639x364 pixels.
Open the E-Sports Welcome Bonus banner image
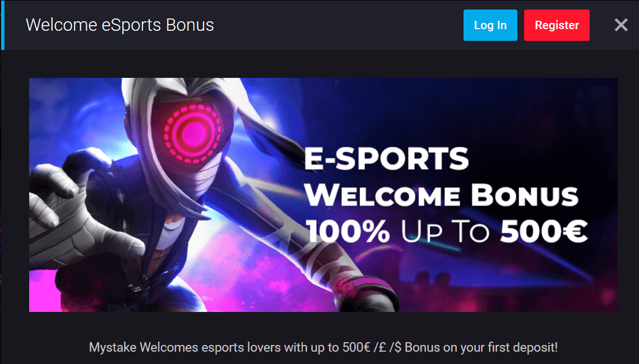323,195
